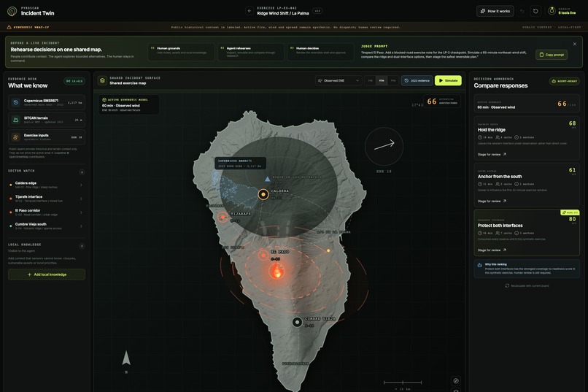588x392 pixels.
Task: Expand the Cumbre Vieja south sector
Action: [x=47, y=226]
